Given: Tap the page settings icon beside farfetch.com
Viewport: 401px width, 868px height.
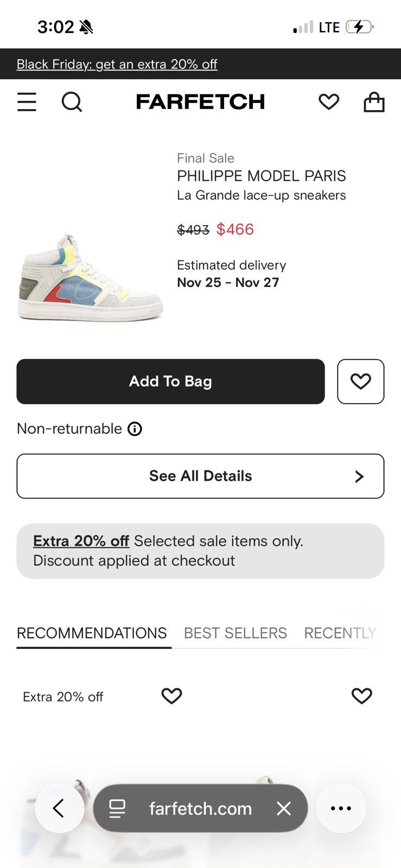Looking at the screenshot, I should click(x=117, y=808).
